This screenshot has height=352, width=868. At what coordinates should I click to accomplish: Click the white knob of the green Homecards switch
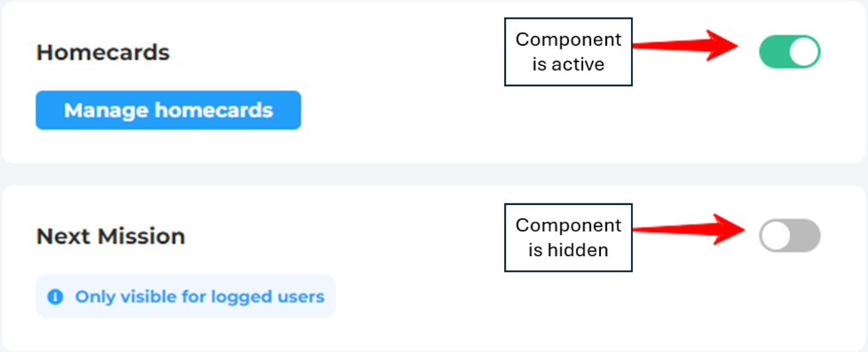click(804, 52)
